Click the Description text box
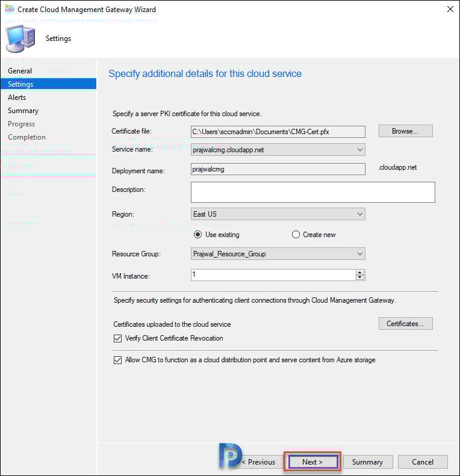Viewport: 460px width, 476px height. (x=313, y=192)
